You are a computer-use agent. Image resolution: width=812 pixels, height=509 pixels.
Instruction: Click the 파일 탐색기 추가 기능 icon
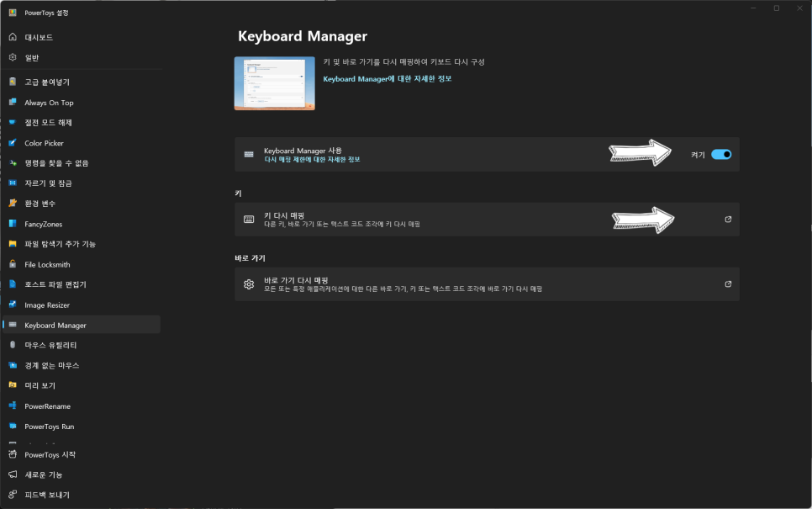[x=13, y=244]
